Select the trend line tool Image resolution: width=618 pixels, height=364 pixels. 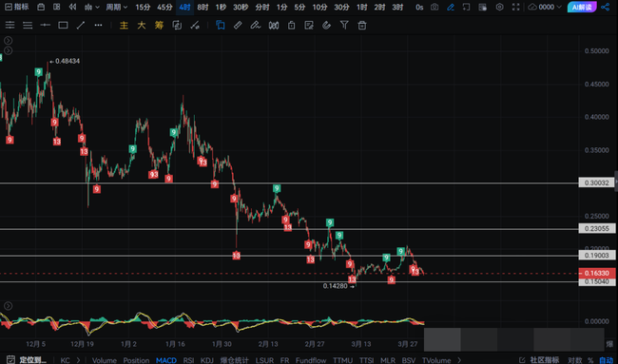(81, 26)
